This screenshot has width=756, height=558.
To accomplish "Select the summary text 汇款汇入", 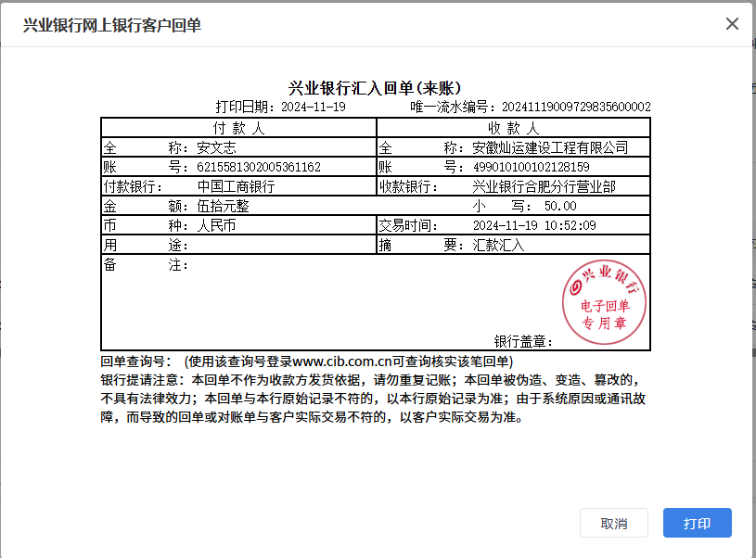I will click(x=498, y=246).
